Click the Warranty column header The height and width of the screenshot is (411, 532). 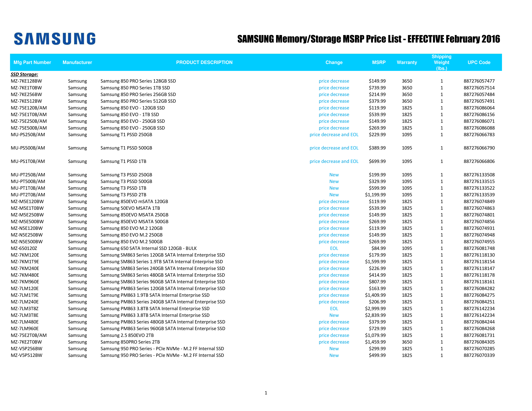[407, 62]
